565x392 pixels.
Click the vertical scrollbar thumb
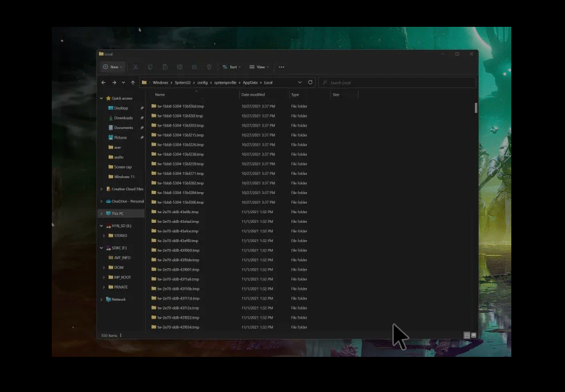476,108
